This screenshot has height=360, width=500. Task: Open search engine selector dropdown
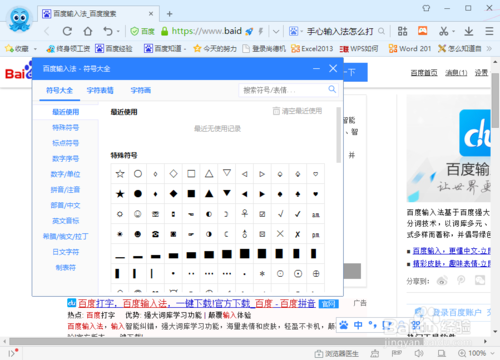[301, 32]
